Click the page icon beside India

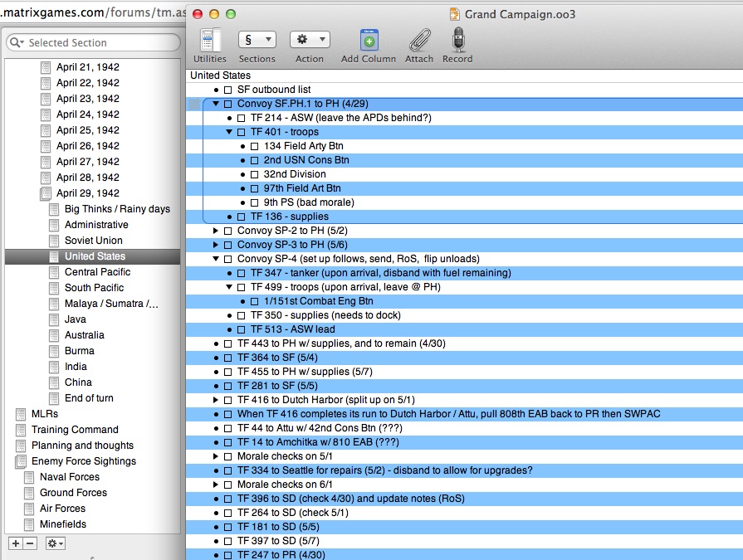click(x=54, y=367)
